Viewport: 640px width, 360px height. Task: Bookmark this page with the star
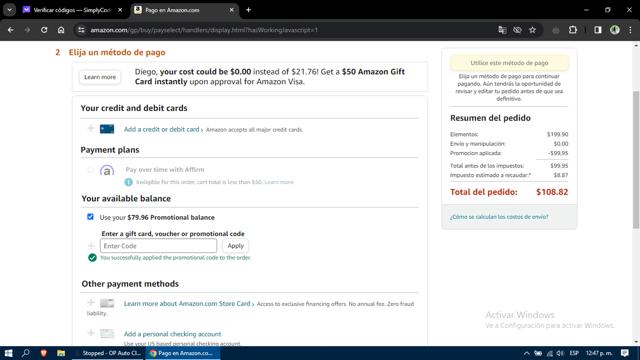(532, 30)
